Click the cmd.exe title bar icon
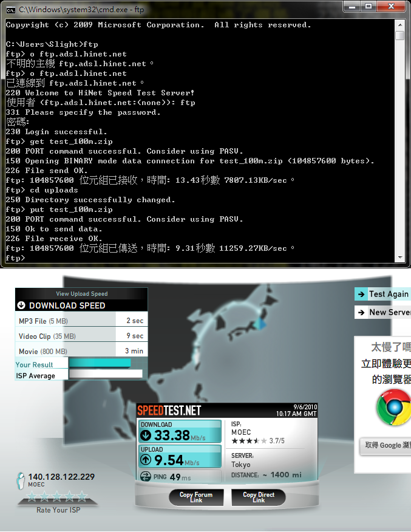The height and width of the screenshot is (532, 411). [x=10, y=10]
